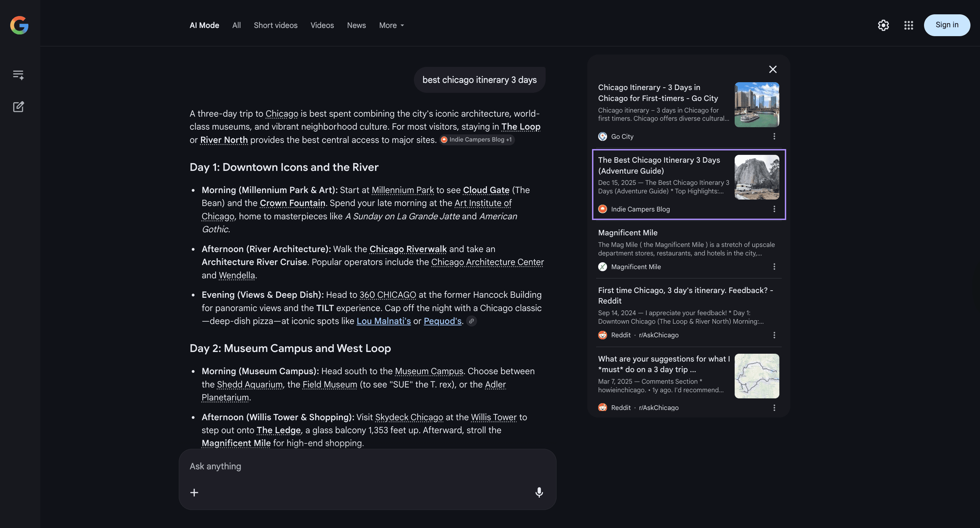Click the Skydeck Chicago link
Viewport: 980px width, 528px height.
tap(409, 417)
